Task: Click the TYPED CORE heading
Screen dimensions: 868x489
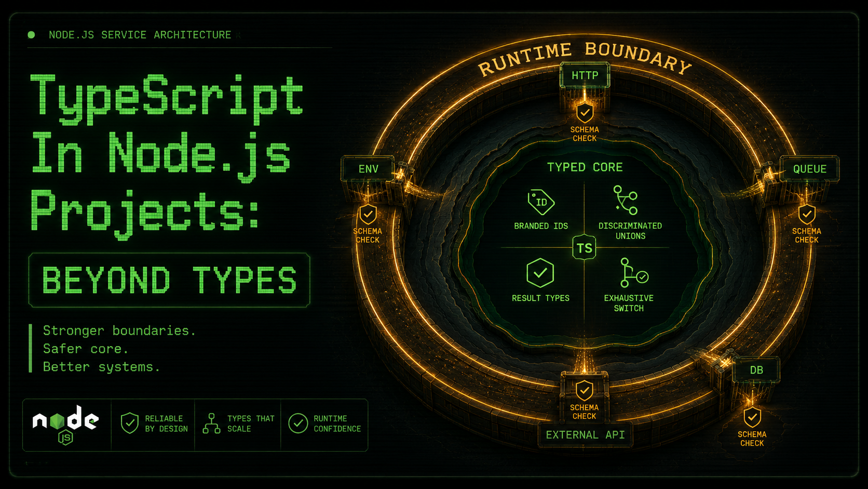Action: coord(585,167)
